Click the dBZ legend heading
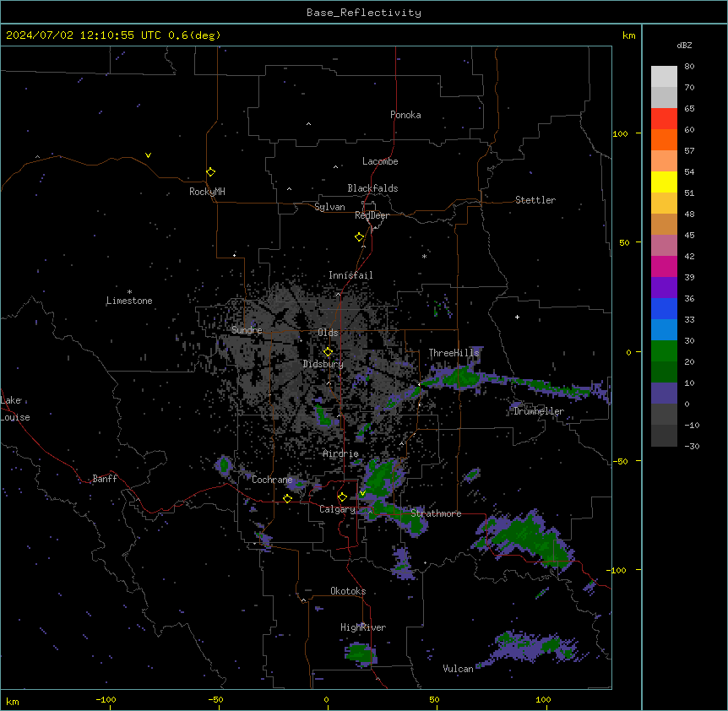The height and width of the screenshot is (711, 728). [684, 46]
